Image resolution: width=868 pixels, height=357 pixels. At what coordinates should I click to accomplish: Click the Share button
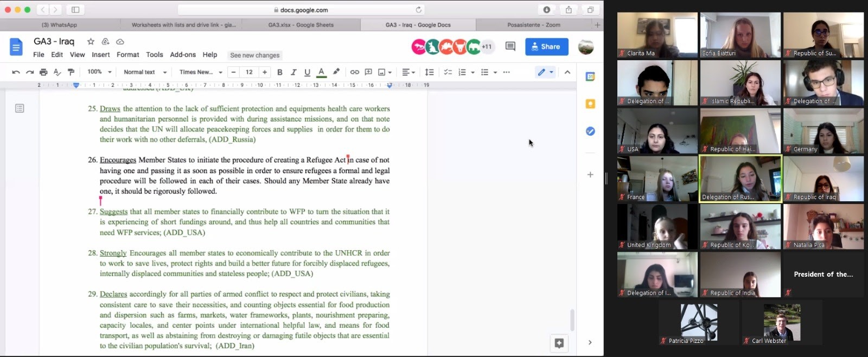[547, 47]
